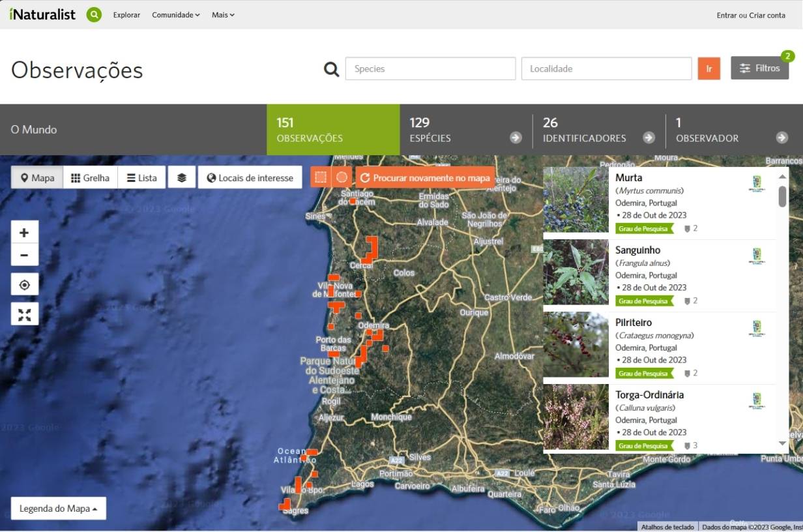803x532 pixels.
Task: Open the Explorar menu item
Action: pyautogui.click(x=126, y=15)
